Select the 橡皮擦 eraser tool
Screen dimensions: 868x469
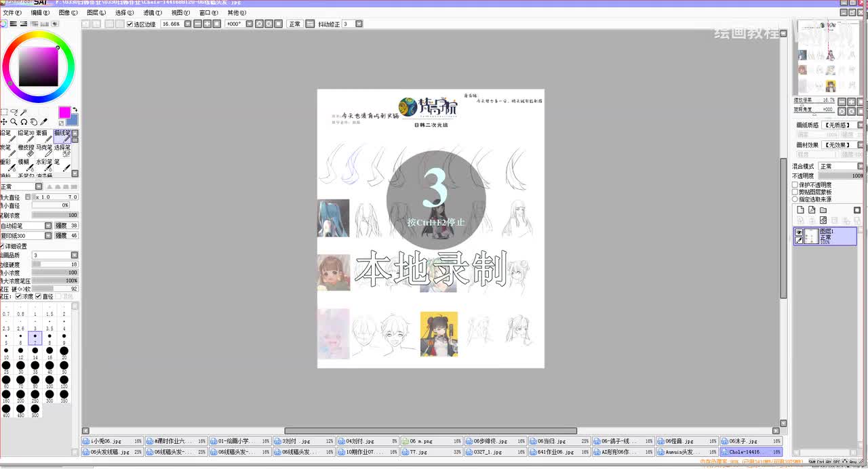tap(26, 151)
